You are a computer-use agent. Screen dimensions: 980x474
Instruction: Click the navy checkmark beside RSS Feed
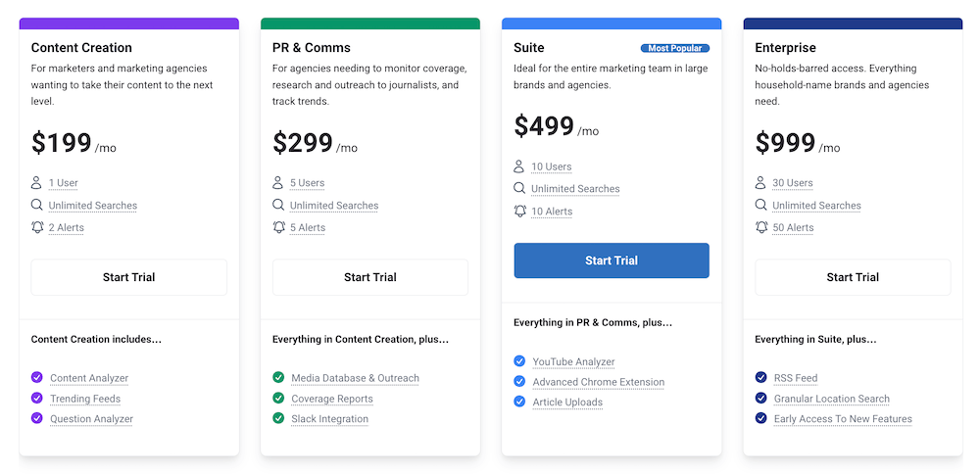pyautogui.click(x=760, y=378)
